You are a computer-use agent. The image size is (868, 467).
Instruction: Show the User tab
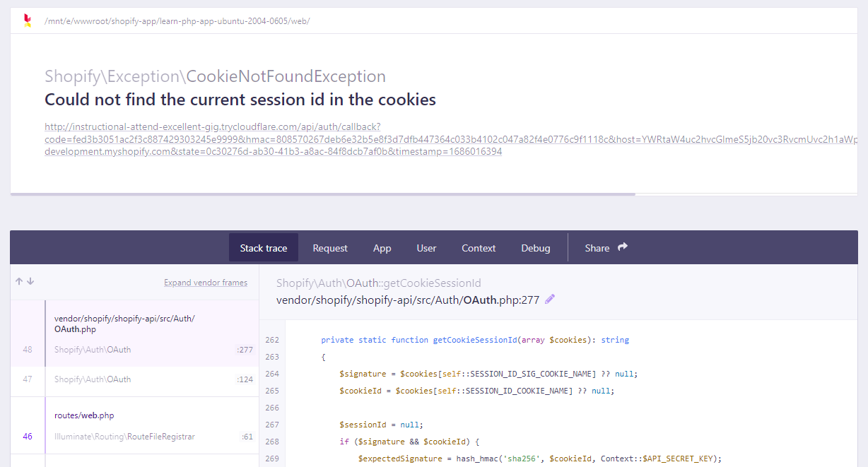tap(426, 248)
